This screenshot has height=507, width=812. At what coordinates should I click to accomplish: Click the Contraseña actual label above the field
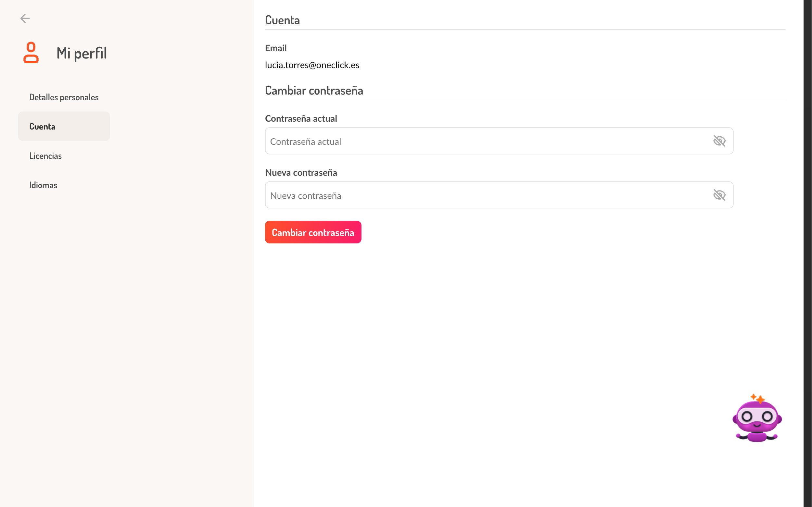pyautogui.click(x=301, y=118)
